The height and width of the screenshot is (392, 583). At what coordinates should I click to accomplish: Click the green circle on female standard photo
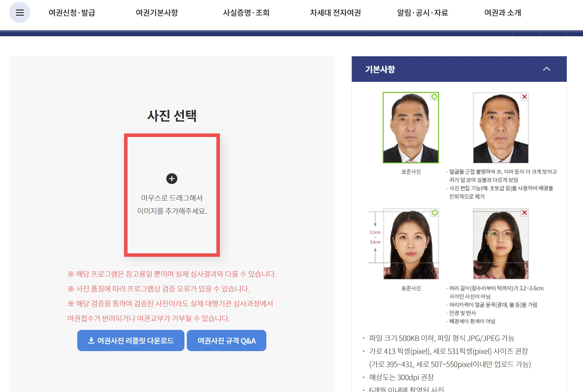click(435, 213)
